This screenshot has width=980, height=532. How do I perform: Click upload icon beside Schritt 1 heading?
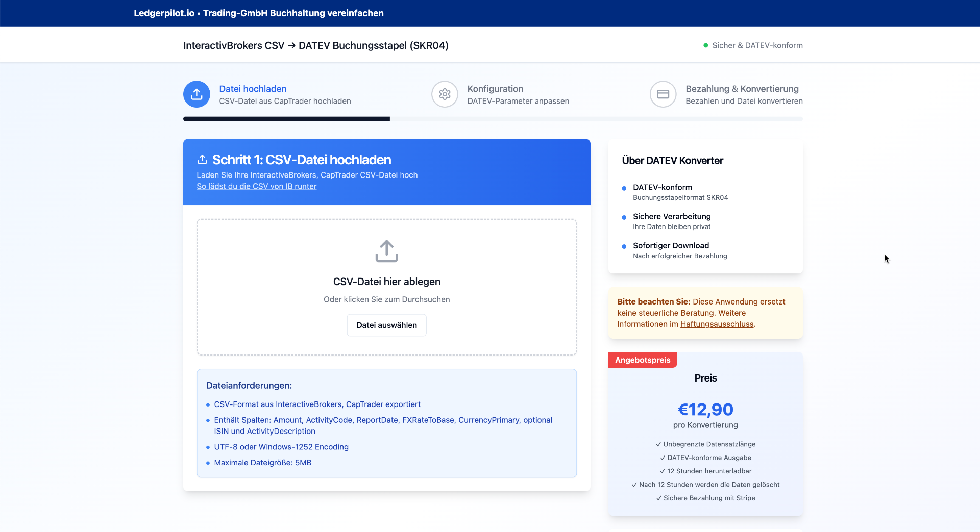(x=202, y=160)
